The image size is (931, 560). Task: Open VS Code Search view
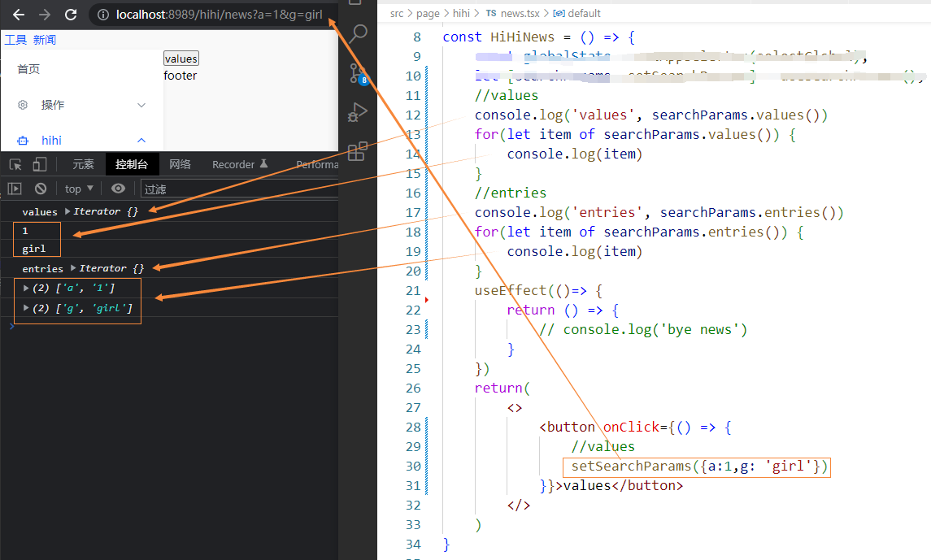[x=358, y=34]
